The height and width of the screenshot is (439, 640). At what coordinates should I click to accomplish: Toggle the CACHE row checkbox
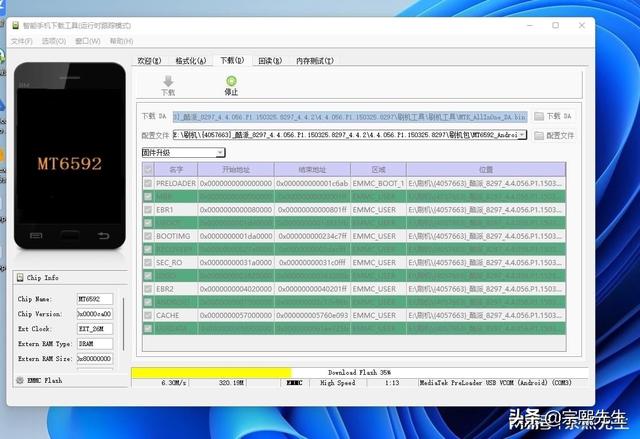coord(148,315)
